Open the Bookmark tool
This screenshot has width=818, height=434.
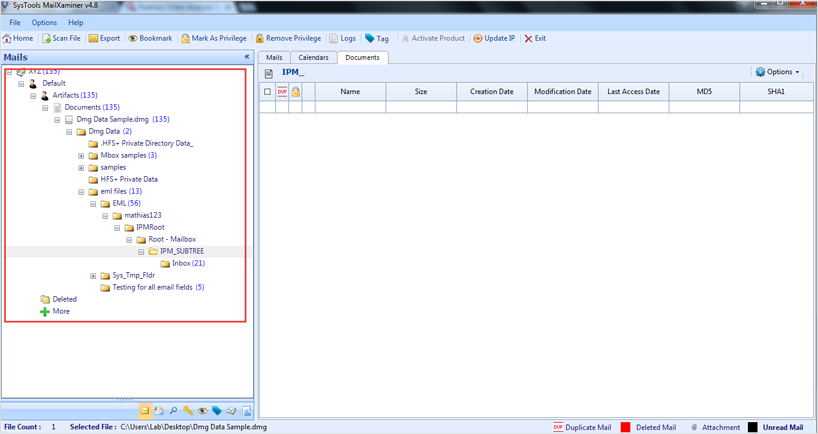150,39
